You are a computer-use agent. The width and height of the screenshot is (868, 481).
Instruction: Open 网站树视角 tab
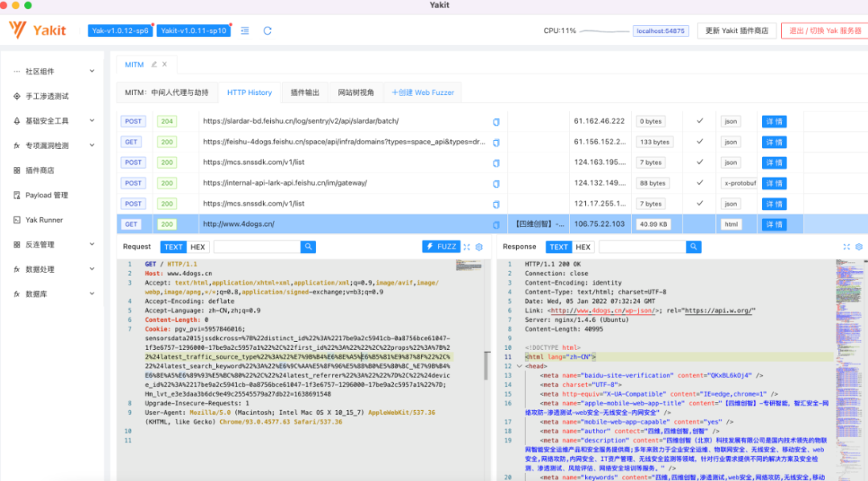pyautogui.click(x=356, y=92)
